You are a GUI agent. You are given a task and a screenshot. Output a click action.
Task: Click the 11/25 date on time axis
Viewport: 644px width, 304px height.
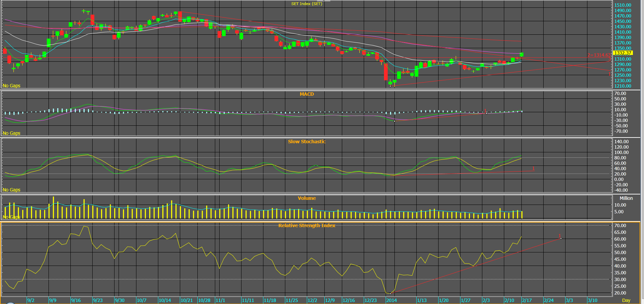(x=292, y=300)
